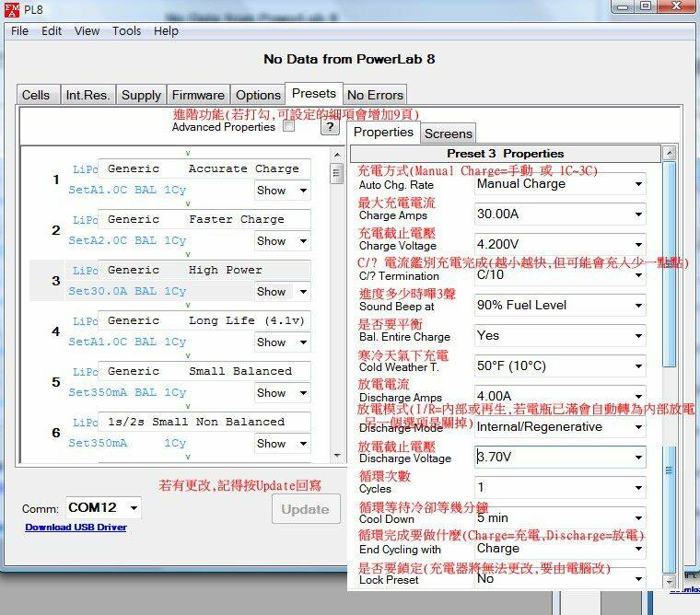
Task: Open Show dropdown for preset 2
Action: point(282,241)
